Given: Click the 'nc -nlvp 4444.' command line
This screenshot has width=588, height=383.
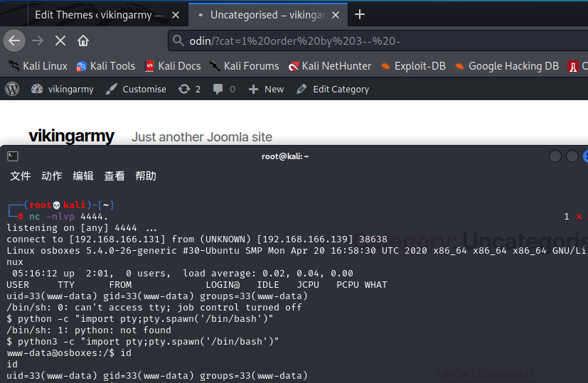Looking at the screenshot, I should (68, 217).
